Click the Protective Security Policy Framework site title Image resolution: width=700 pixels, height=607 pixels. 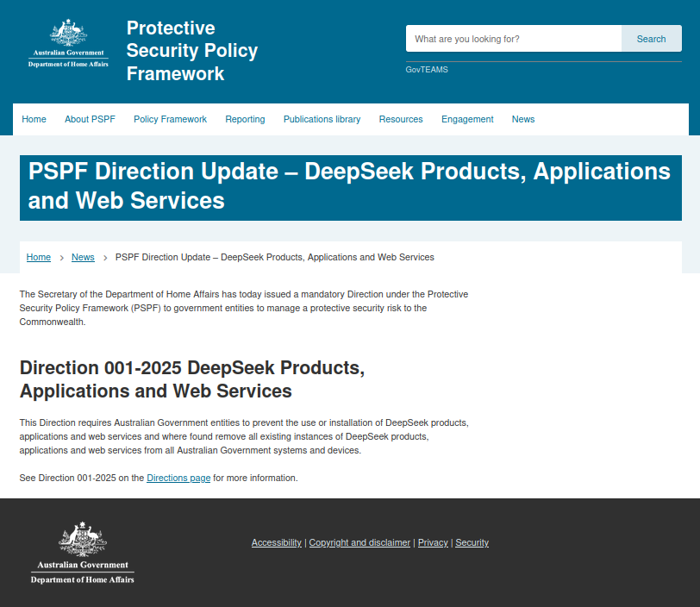coord(191,51)
